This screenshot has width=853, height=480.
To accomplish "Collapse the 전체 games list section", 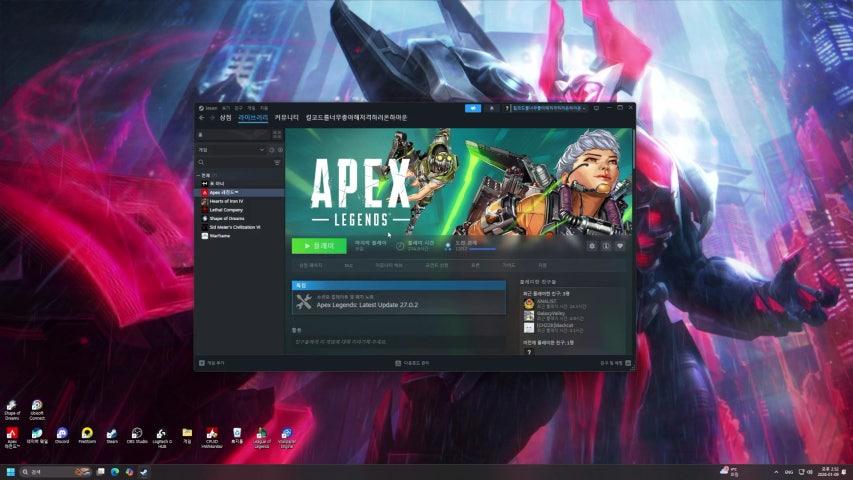I will pyautogui.click(x=199, y=175).
